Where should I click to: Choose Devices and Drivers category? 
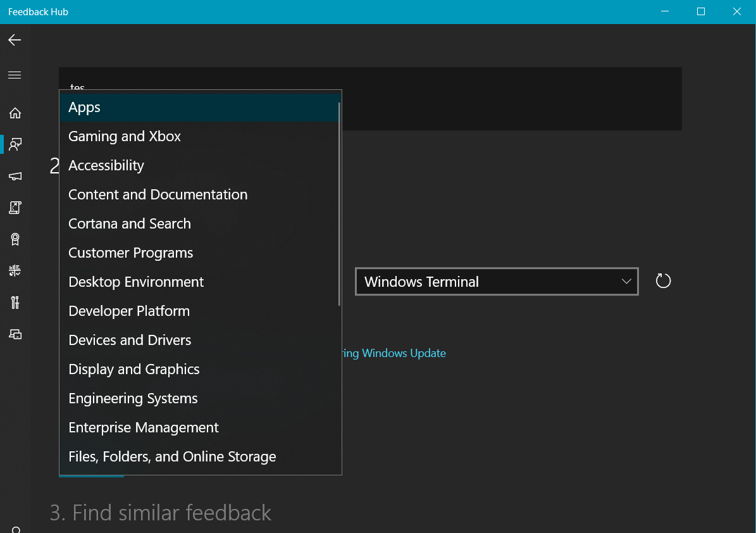coord(199,340)
